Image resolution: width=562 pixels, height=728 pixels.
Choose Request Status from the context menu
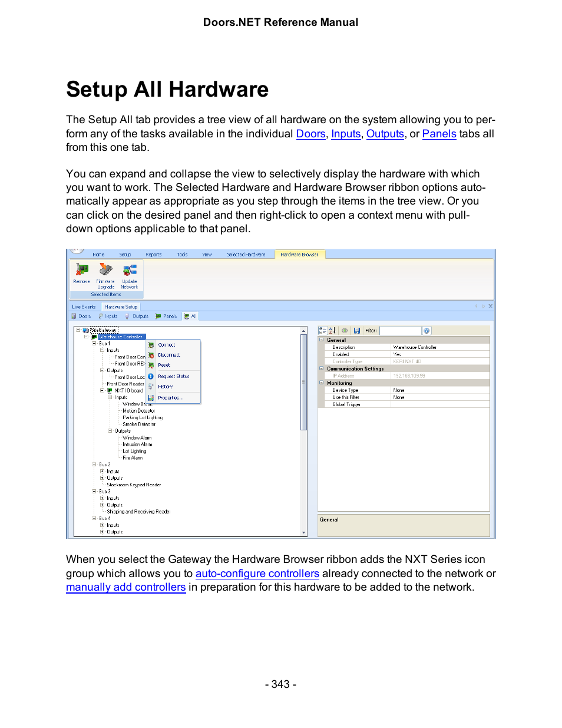(x=173, y=376)
